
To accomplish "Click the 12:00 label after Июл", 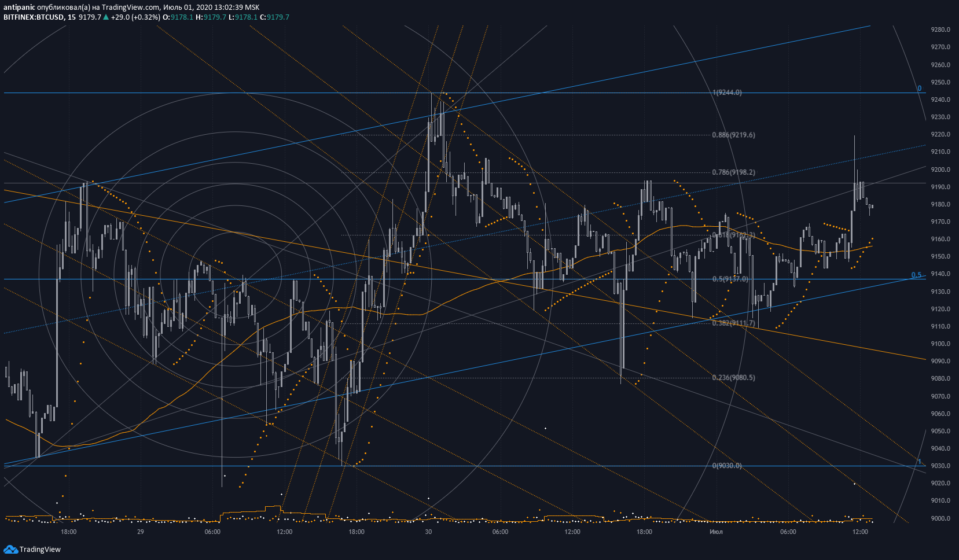I will pyautogui.click(x=860, y=532).
